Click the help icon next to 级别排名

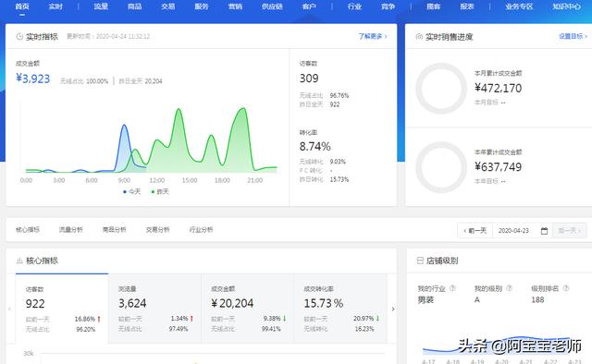566,288
